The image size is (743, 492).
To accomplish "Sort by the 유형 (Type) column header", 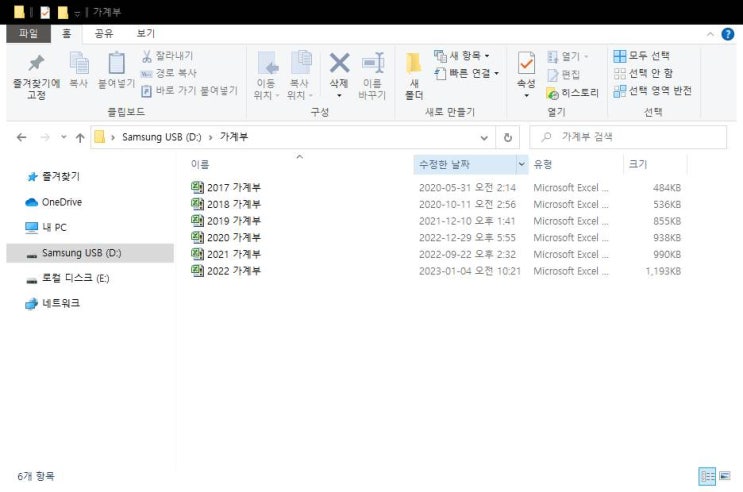I will tap(543, 164).
